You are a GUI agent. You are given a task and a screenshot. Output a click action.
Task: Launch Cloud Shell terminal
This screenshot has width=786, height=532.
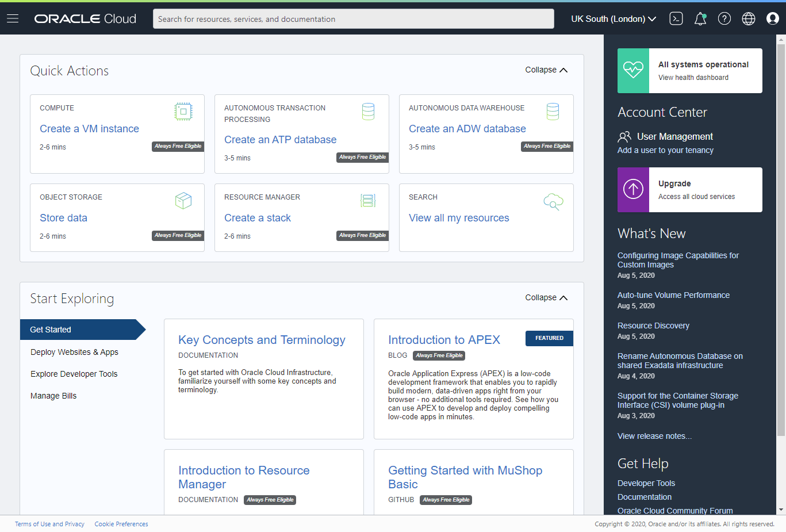pyautogui.click(x=676, y=18)
